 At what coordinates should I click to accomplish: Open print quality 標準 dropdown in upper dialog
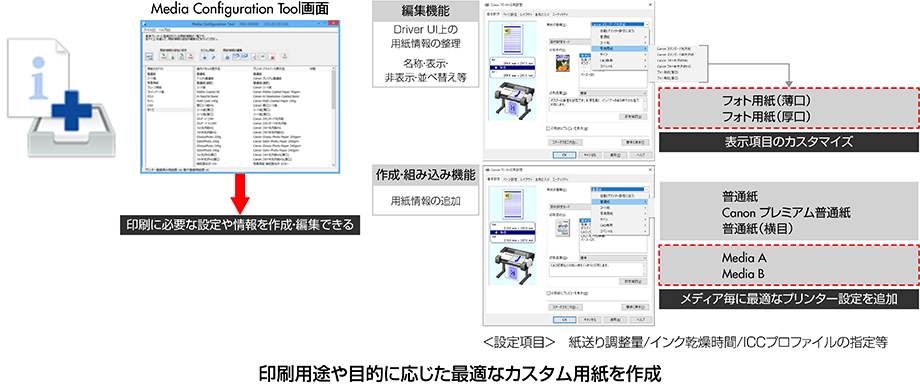coord(613,93)
